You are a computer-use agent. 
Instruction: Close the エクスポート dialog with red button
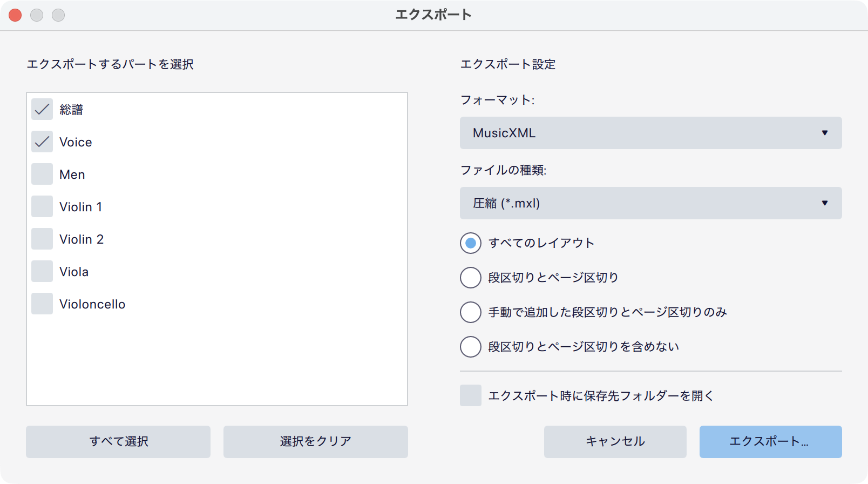[15, 15]
